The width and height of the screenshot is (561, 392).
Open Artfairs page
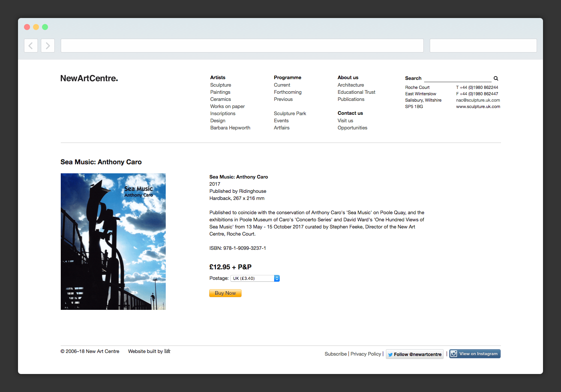coord(282,128)
